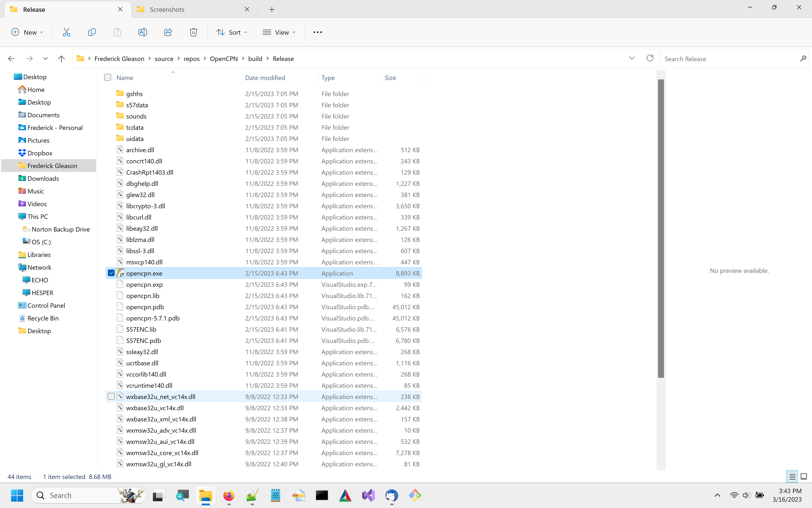The height and width of the screenshot is (508, 812).
Task: Open the Sort dropdown menu
Action: tap(232, 32)
